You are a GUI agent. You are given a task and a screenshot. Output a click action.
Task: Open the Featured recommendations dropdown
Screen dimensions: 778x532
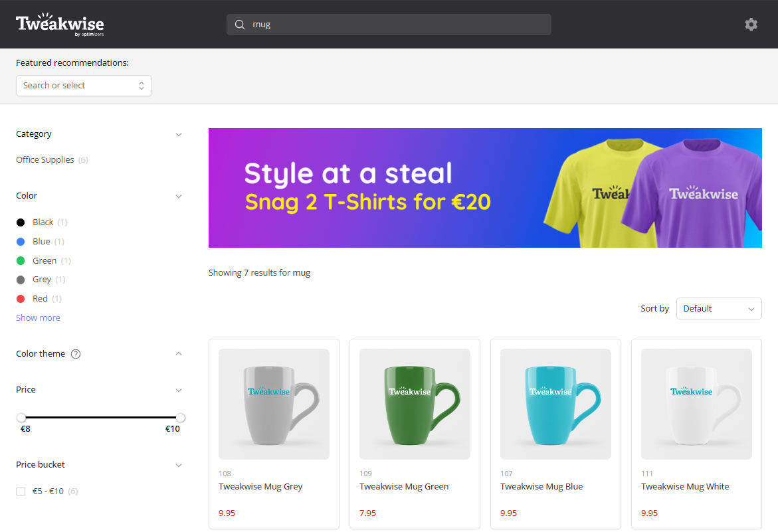[84, 86]
